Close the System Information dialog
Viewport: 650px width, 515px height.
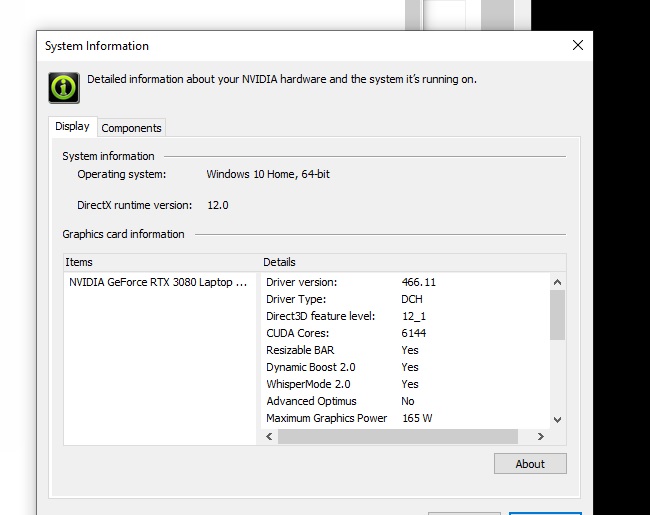tap(577, 45)
